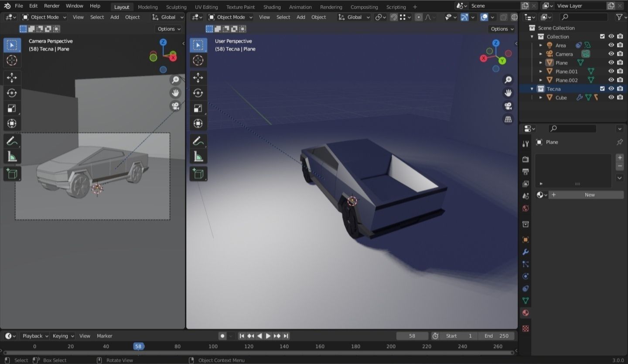Open the Texture properties tab
628x364 pixels.
(526, 328)
